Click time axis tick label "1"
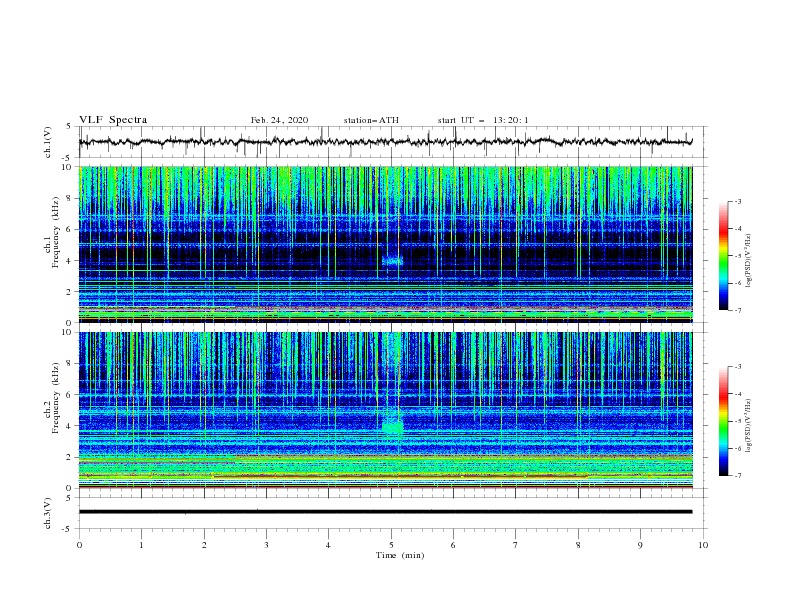Image resolution: width=792 pixels, height=612 pixels. (141, 545)
